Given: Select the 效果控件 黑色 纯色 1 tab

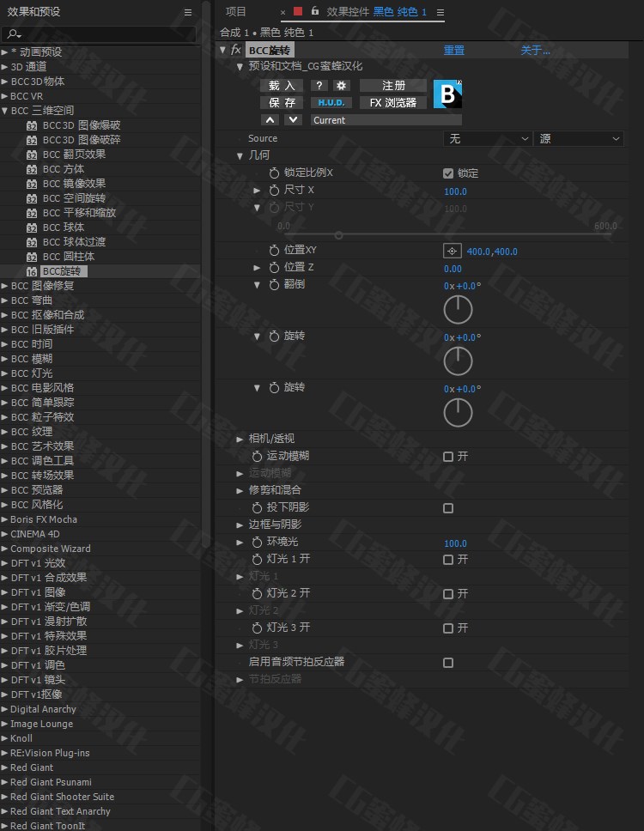Looking at the screenshot, I should 376,12.
